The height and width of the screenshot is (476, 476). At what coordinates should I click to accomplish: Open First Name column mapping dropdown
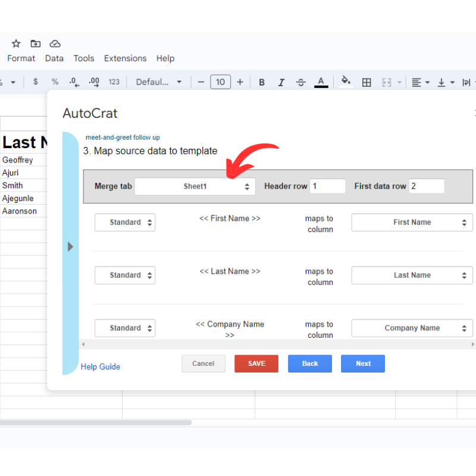[412, 222]
